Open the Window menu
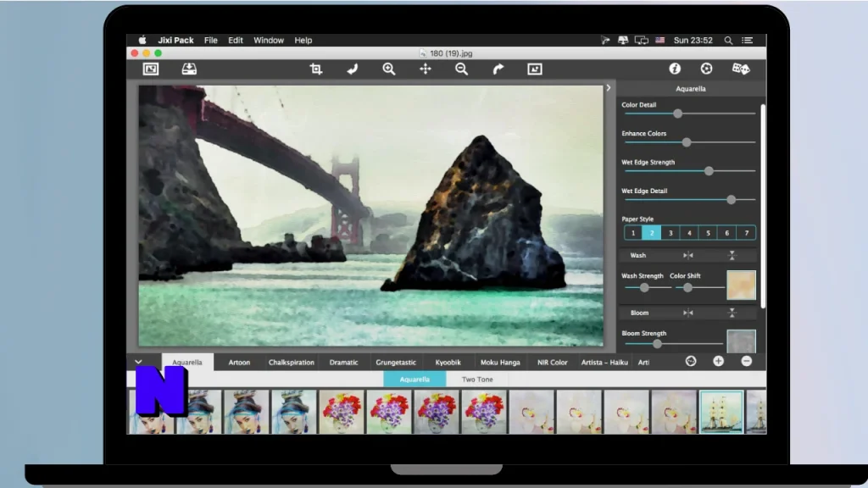The image size is (868, 488). pos(269,41)
